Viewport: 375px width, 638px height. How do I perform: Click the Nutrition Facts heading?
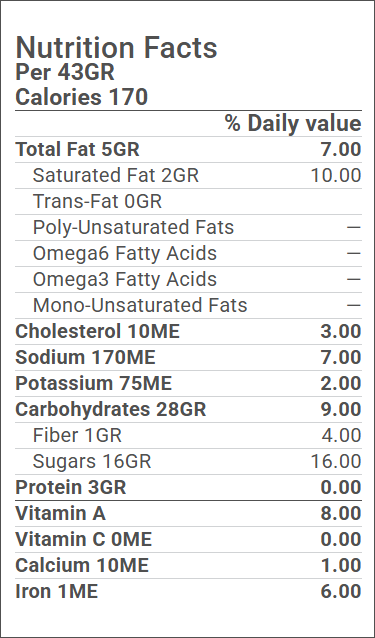116,48
